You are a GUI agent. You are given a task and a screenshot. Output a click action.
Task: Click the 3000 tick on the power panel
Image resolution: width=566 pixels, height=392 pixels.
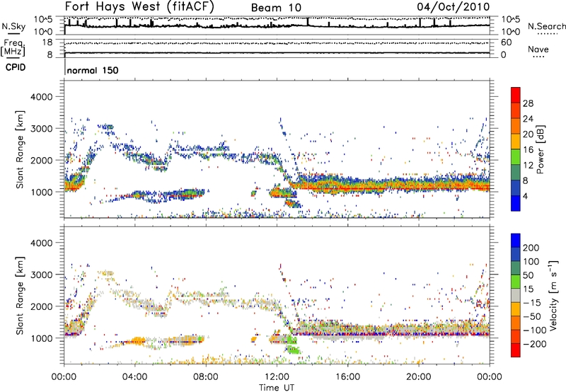click(x=42, y=129)
